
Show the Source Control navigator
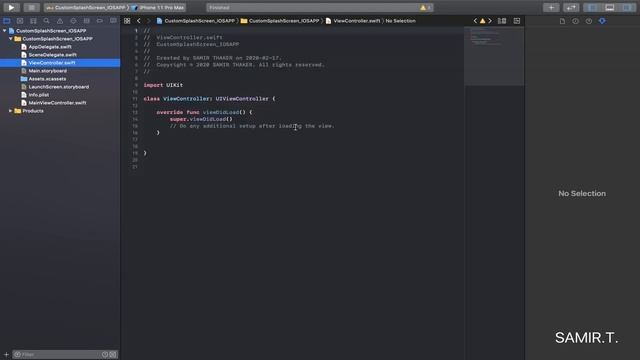(20, 21)
